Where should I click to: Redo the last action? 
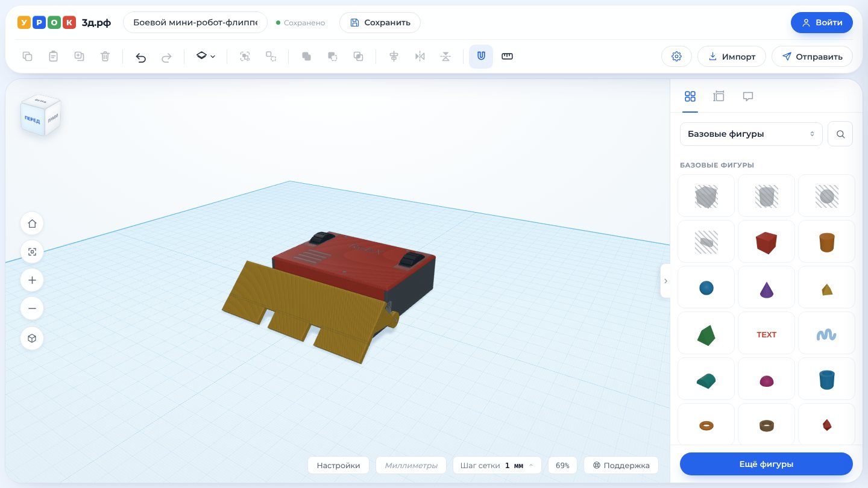pyautogui.click(x=166, y=57)
